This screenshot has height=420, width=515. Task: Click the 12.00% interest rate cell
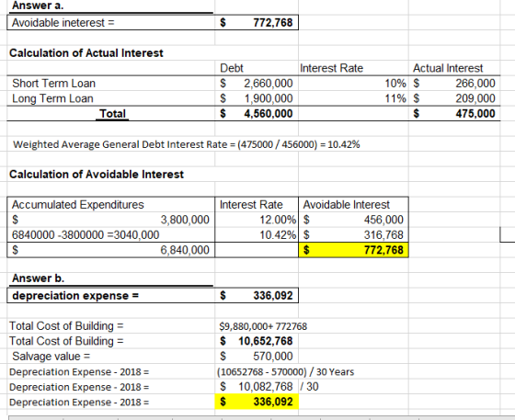point(257,220)
